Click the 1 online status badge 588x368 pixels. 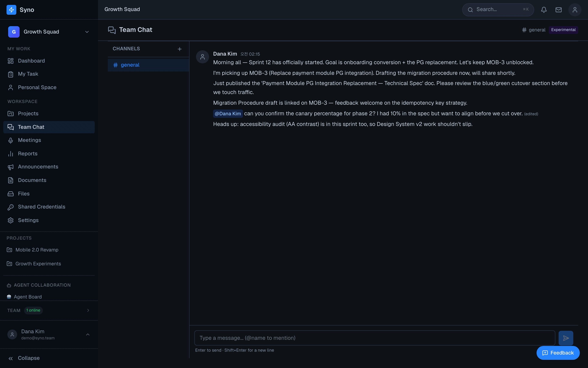click(x=33, y=310)
